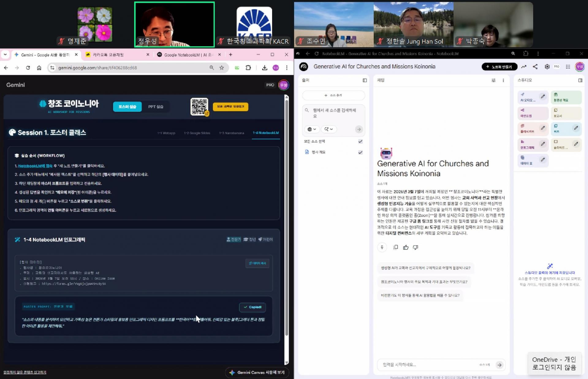This screenshot has width=588, height=379.
Task: Open the Chrome three-dot menu in the Gemini browser
Action: pos(287,68)
